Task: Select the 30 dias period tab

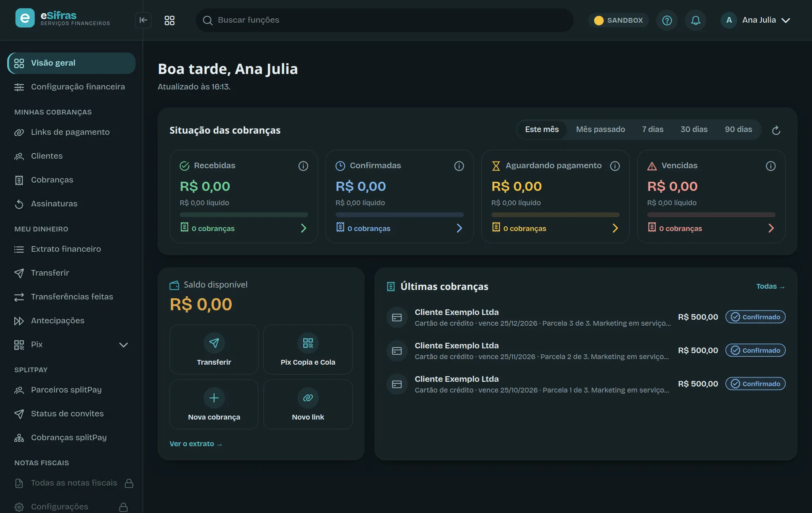Action: click(694, 130)
